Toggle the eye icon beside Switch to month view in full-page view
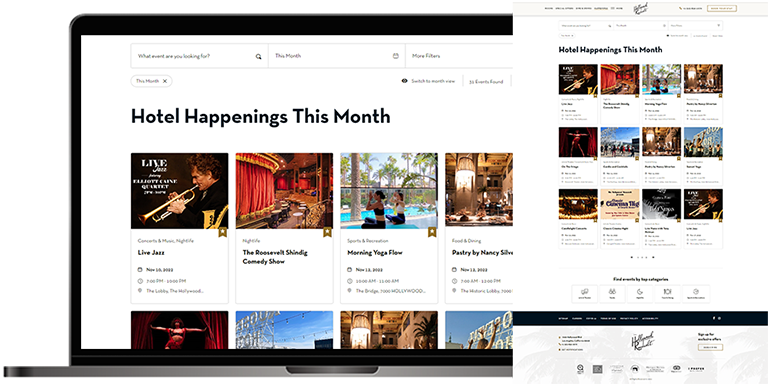 (667, 36)
